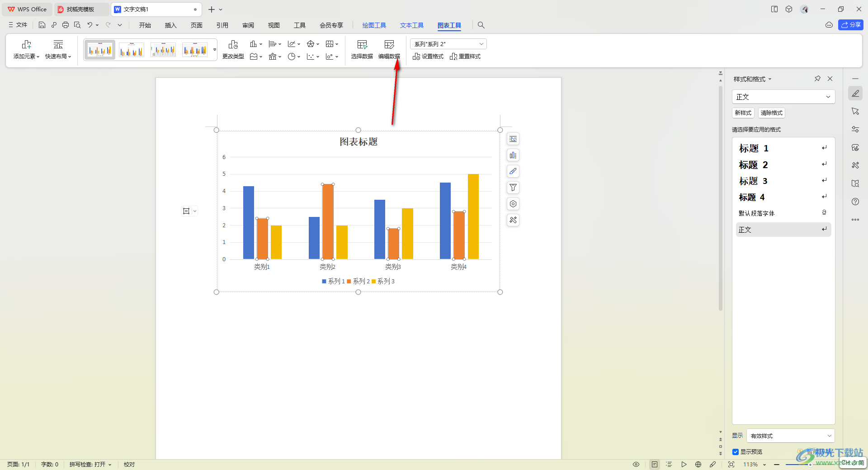Image resolution: width=868 pixels, height=470 pixels.
Task: Click the eye protection mode status icon
Action: point(636,465)
